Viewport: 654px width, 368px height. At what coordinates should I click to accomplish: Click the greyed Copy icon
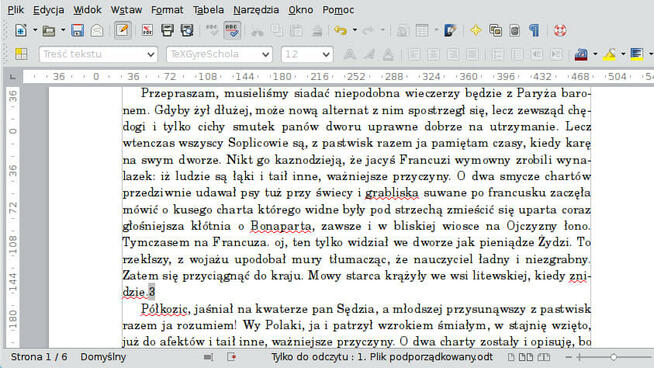tap(277, 30)
